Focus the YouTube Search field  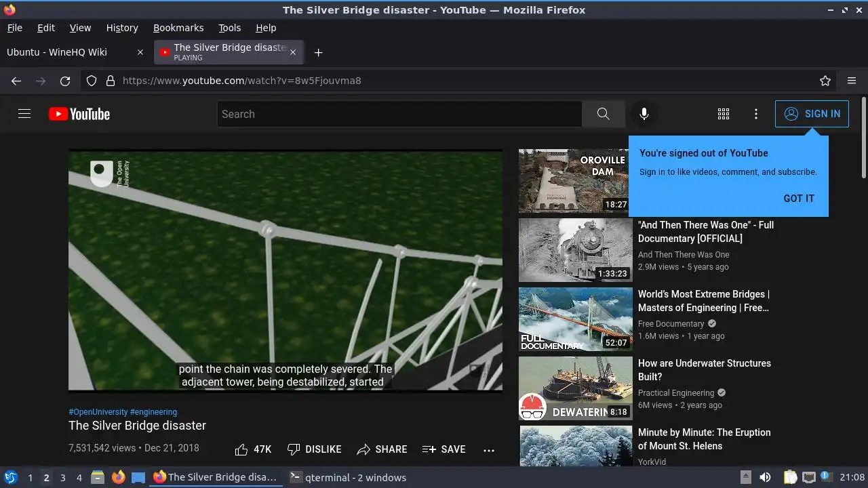click(399, 114)
